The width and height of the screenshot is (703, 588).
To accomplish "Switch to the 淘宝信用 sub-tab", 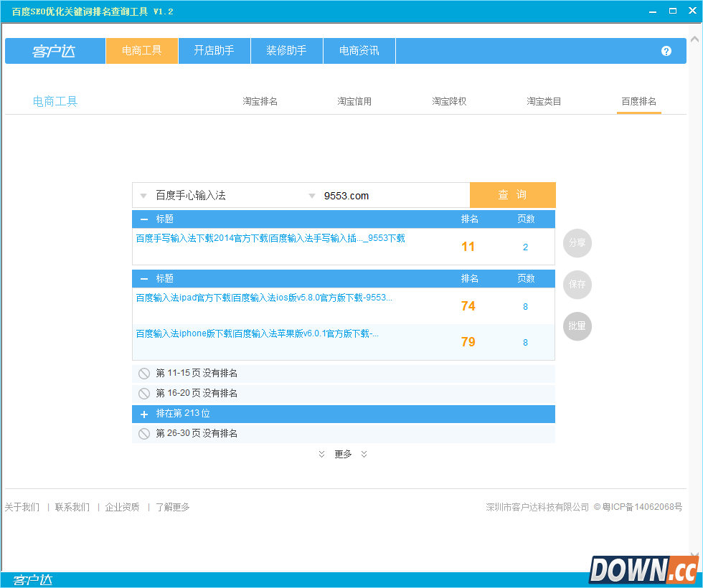I will click(x=354, y=101).
